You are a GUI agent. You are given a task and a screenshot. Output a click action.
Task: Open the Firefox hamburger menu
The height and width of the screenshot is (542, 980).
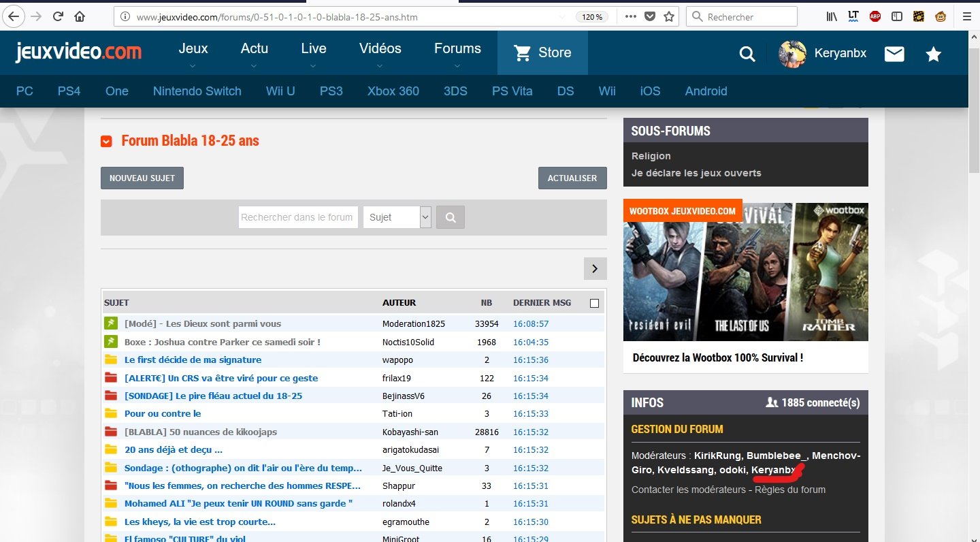click(x=966, y=16)
